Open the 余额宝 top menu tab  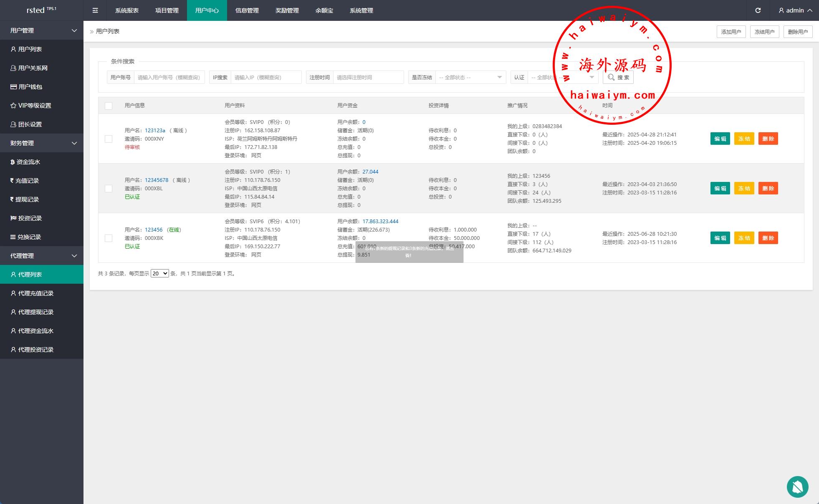(x=324, y=10)
